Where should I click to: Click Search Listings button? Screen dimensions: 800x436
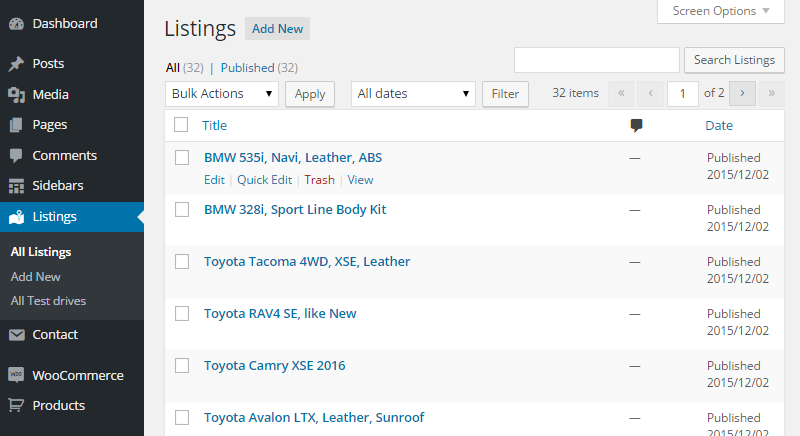734,60
